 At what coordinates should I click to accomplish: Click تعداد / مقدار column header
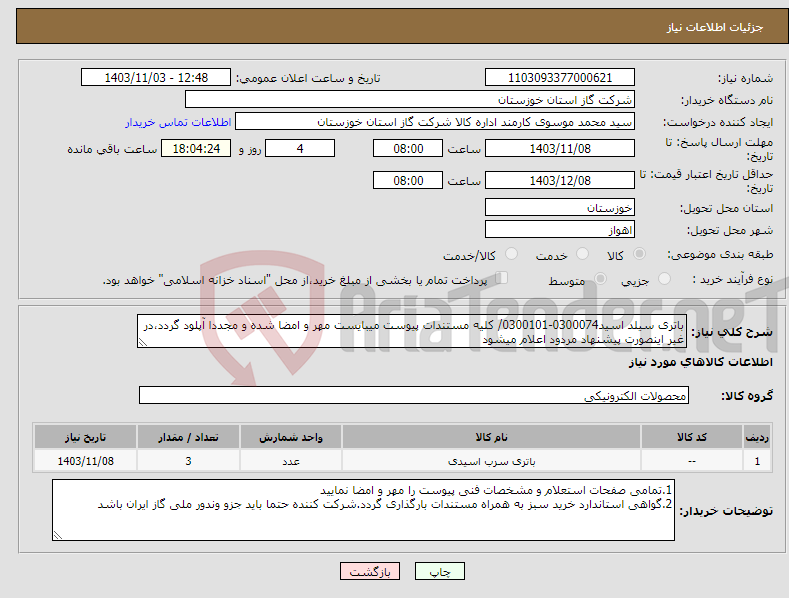tap(188, 437)
